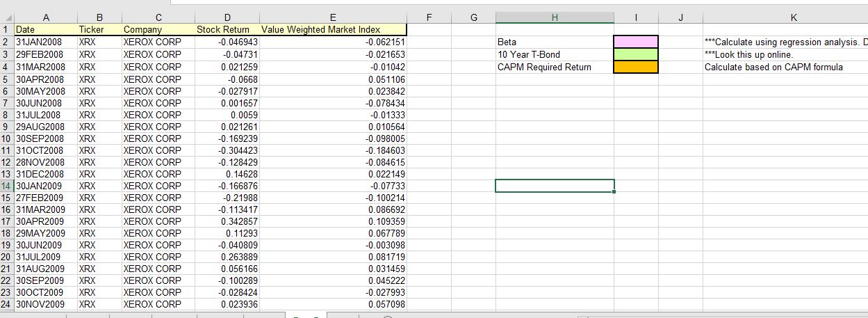Screen dimensions: 868x318
Task: Click stock return value 0.263889
Action: (x=227, y=257)
